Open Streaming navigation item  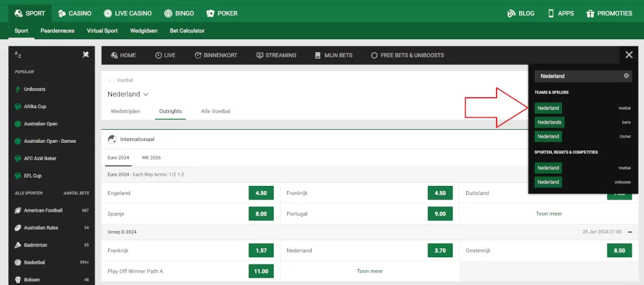[x=276, y=55]
